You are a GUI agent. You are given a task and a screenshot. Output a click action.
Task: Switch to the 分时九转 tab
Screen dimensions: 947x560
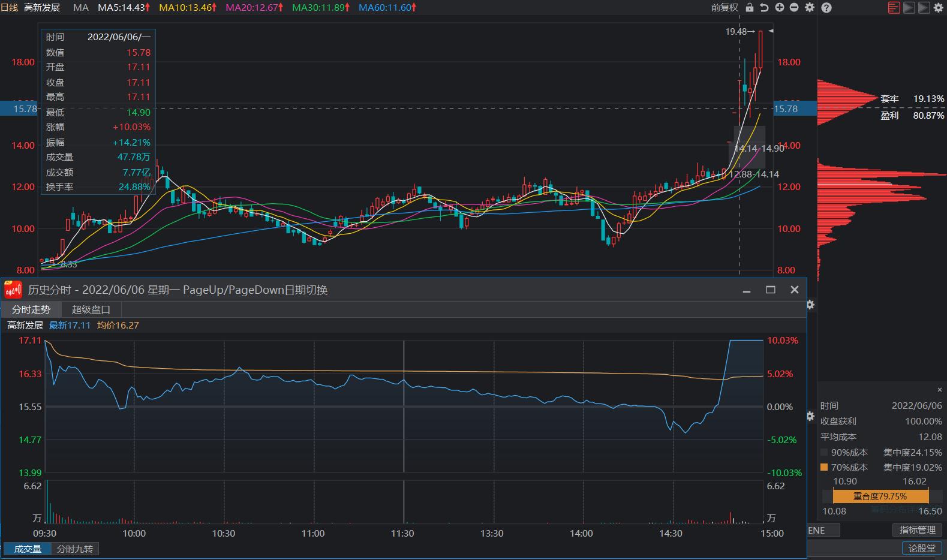(x=75, y=549)
